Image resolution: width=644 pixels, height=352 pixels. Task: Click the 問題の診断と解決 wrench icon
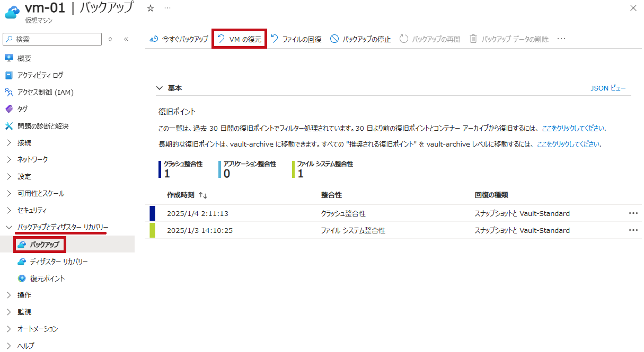8,126
